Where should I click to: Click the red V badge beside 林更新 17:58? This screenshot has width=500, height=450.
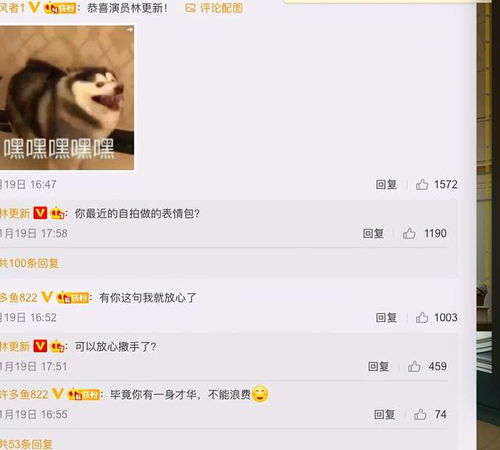click(40, 213)
